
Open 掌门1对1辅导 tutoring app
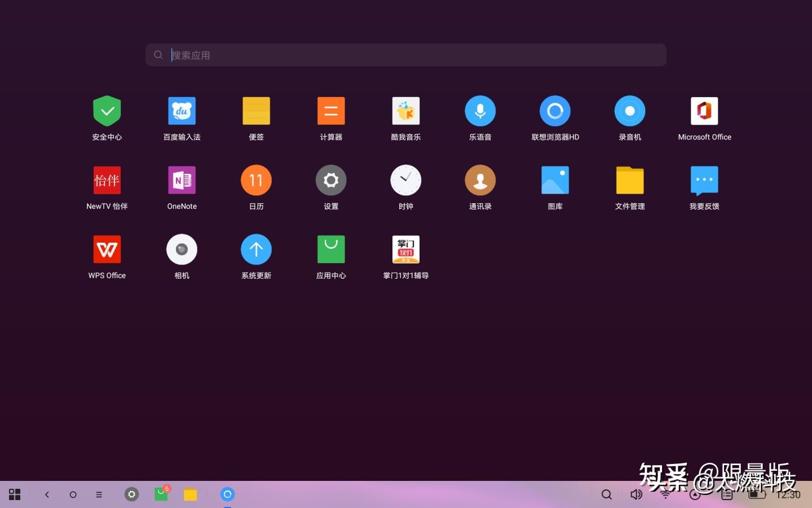[406, 249]
